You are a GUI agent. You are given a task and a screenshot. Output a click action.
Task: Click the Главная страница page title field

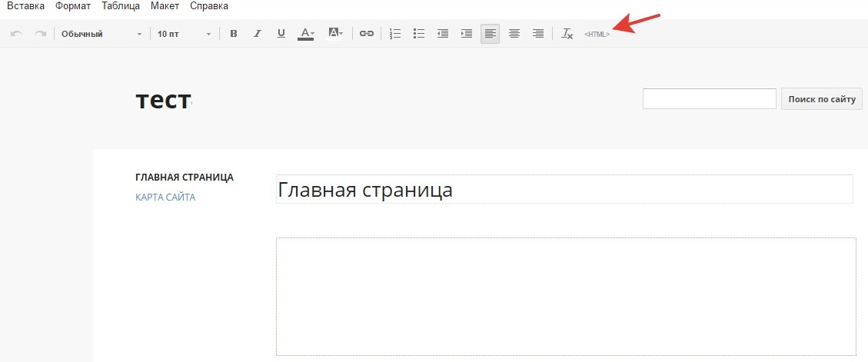click(564, 189)
